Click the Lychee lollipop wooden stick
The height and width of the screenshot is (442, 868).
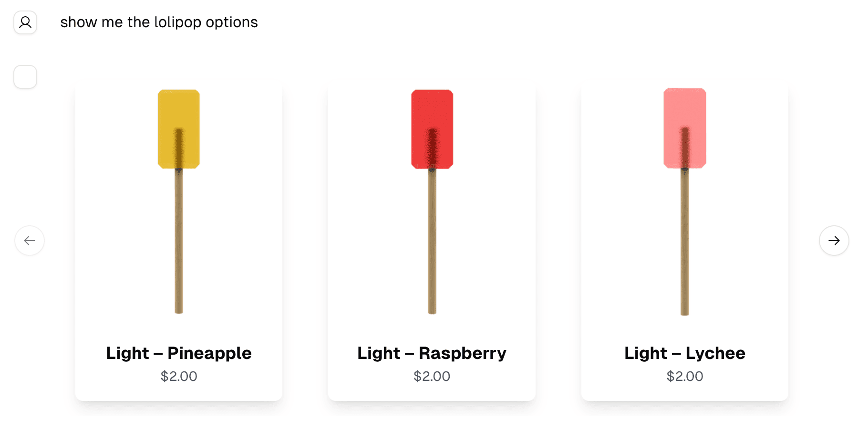pyautogui.click(x=685, y=242)
